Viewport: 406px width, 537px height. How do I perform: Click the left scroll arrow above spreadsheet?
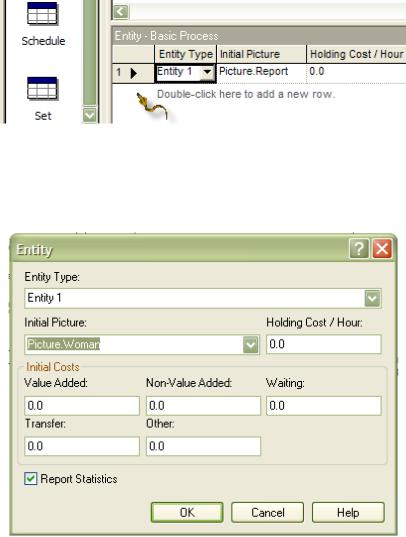(120, 12)
